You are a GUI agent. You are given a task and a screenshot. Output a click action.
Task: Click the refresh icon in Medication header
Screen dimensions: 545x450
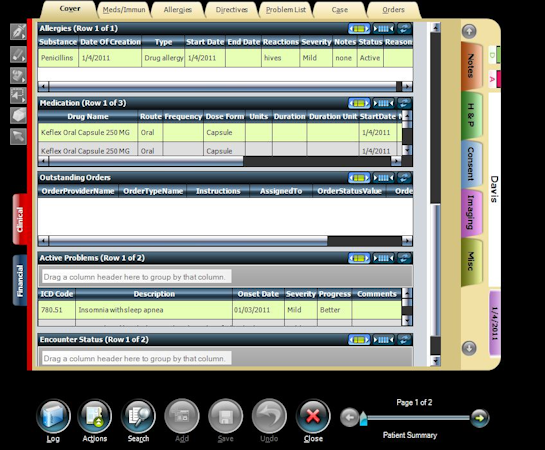coord(404,103)
